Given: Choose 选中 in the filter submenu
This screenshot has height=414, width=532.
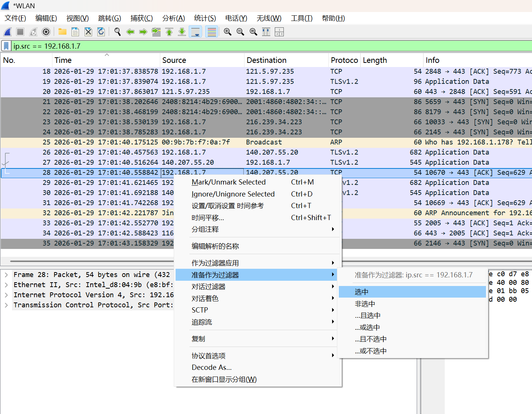Looking at the screenshot, I should [x=412, y=292].
